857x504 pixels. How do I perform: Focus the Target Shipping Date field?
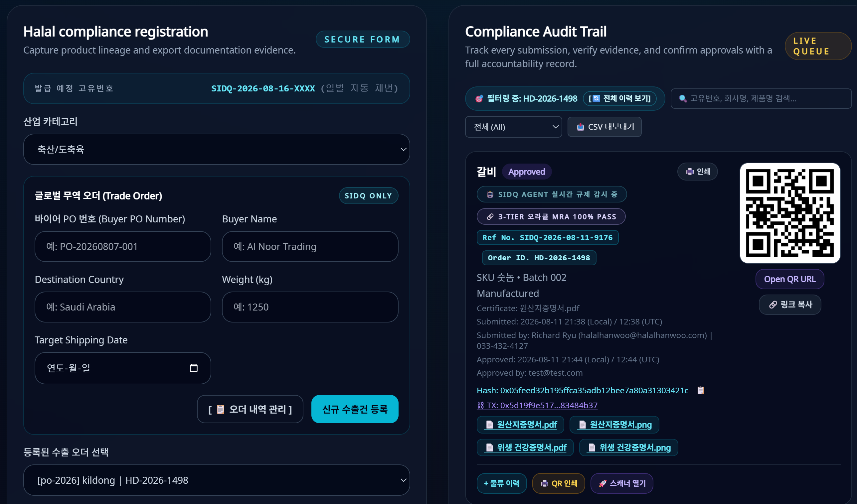tap(123, 368)
